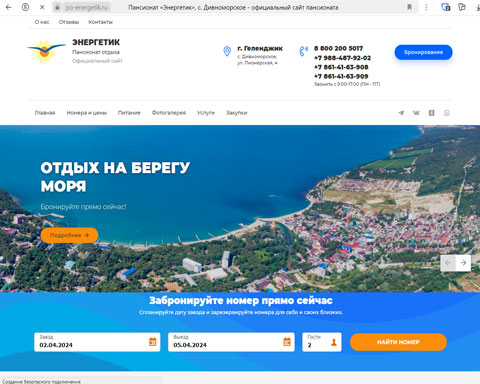Click the 'г. Геленджик' address text
This screenshot has height=384, width=480.
pyautogui.click(x=260, y=48)
